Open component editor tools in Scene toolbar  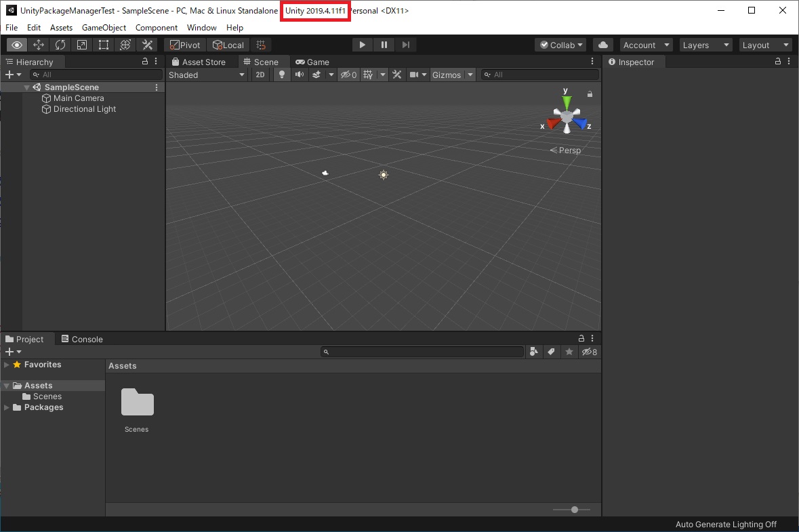click(397, 75)
